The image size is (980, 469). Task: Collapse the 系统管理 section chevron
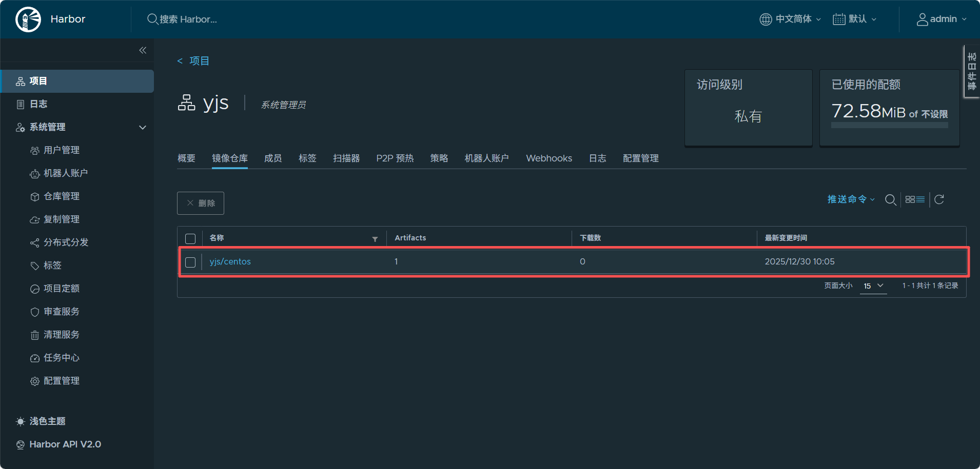coord(143,127)
